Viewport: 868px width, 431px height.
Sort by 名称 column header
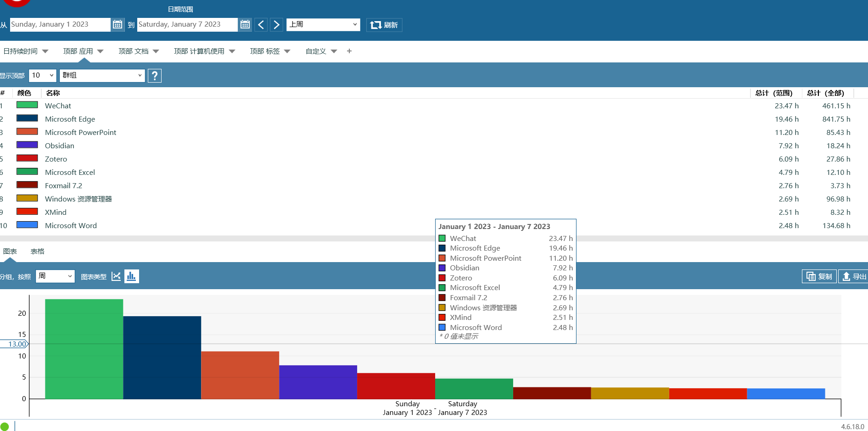[x=53, y=93]
